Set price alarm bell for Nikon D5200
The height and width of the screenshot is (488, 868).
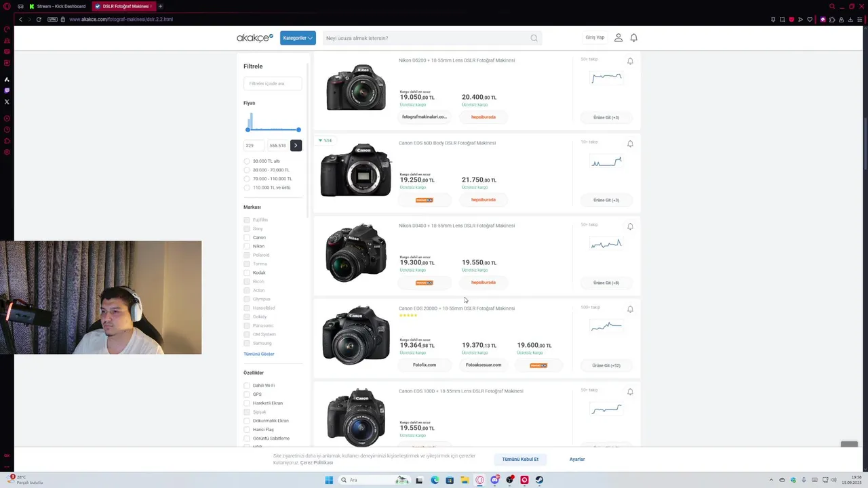pos(630,61)
